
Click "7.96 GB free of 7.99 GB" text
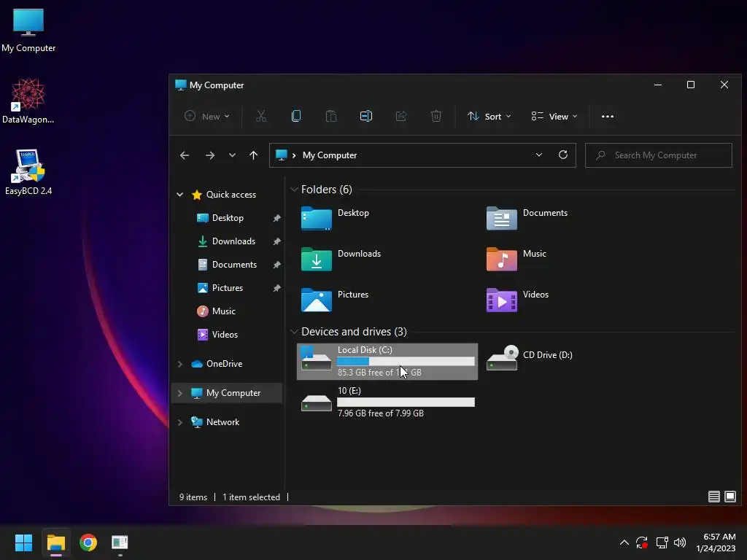click(380, 413)
